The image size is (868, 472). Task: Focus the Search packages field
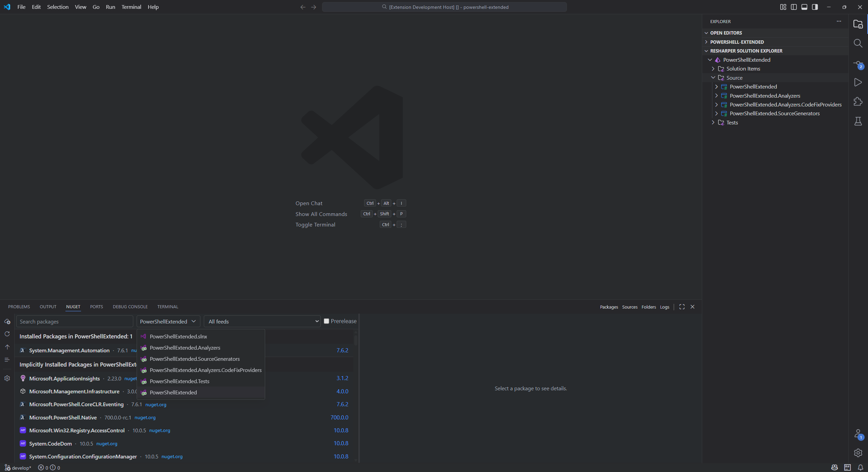coord(75,321)
